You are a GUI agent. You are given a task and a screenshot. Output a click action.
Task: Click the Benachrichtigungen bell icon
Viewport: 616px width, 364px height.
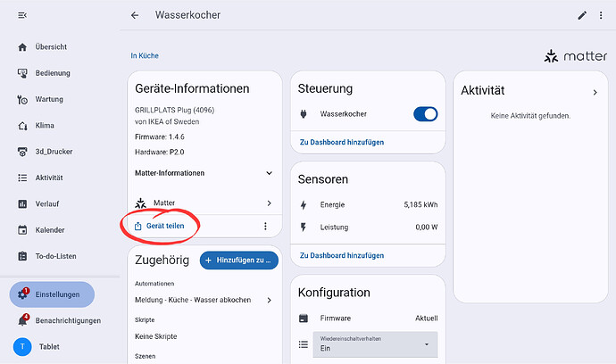click(22, 321)
